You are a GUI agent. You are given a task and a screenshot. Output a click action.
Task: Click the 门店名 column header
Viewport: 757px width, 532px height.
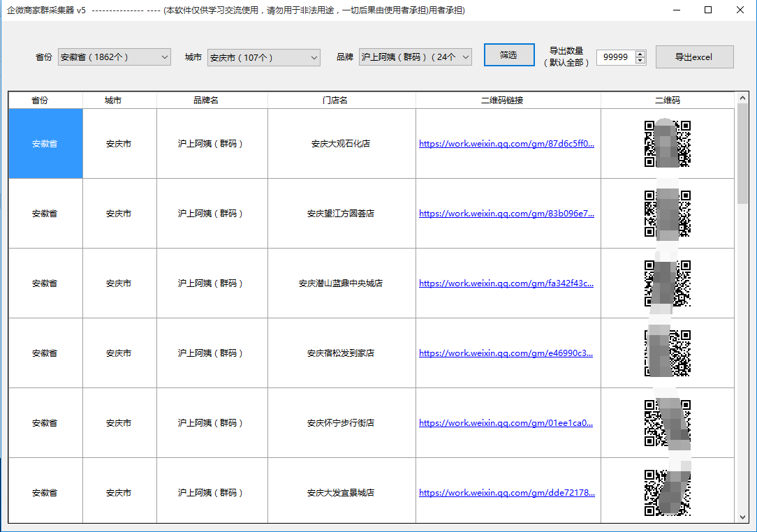click(341, 100)
